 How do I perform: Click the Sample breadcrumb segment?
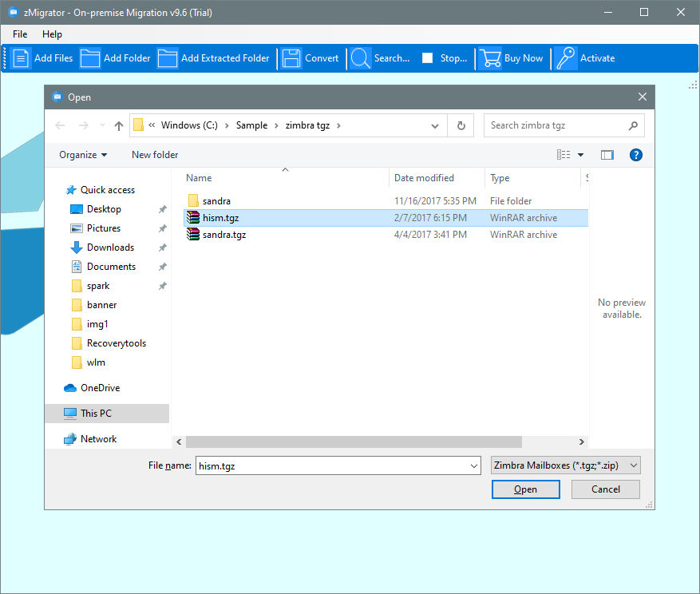pos(251,125)
